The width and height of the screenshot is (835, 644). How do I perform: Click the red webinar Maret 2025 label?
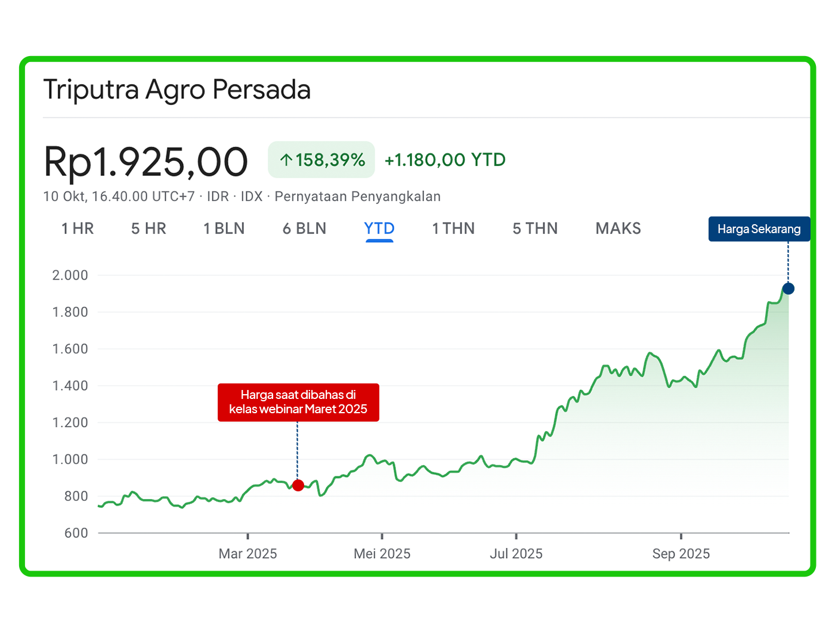pos(298,402)
